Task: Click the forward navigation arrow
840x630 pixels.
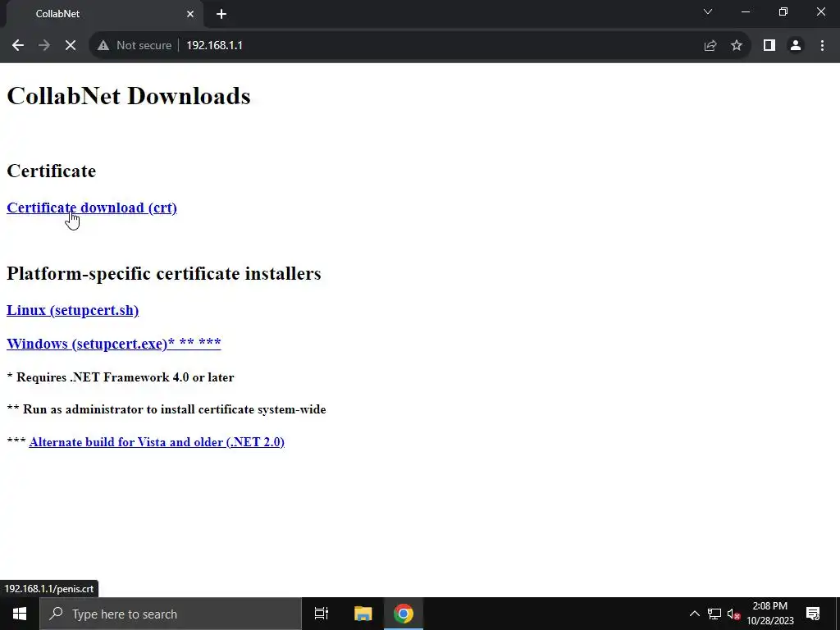Action: point(44,46)
